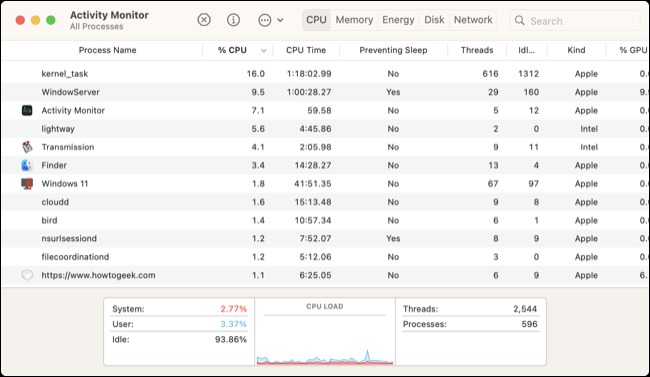Sort by Kind column header
650x377 pixels.
(576, 50)
